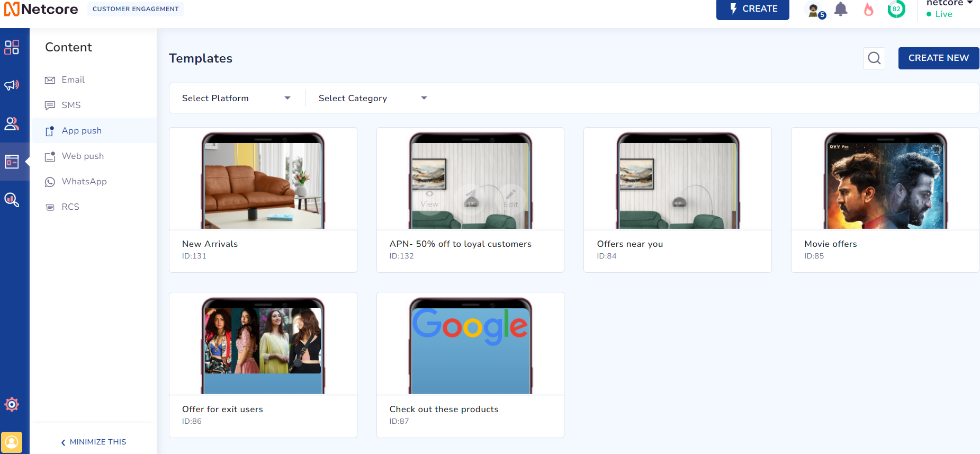
Task: Open the user avatar with badge 5
Action: (815, 10)
